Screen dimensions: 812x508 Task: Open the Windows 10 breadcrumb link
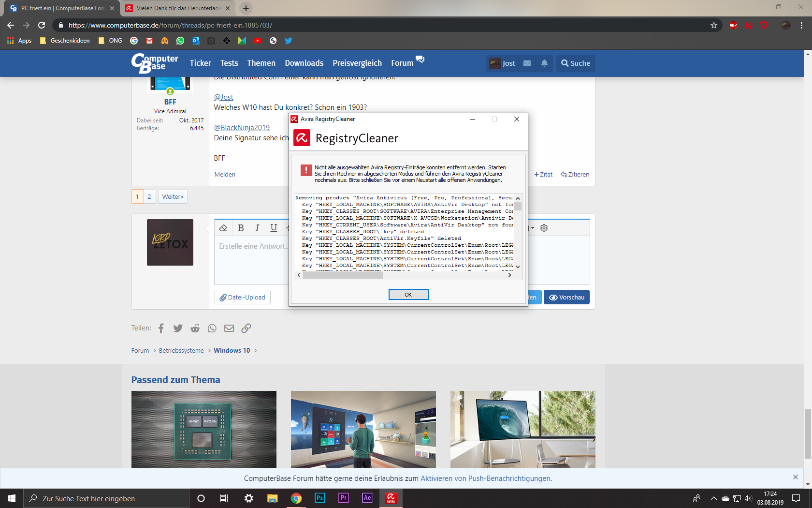pos(232,350)
